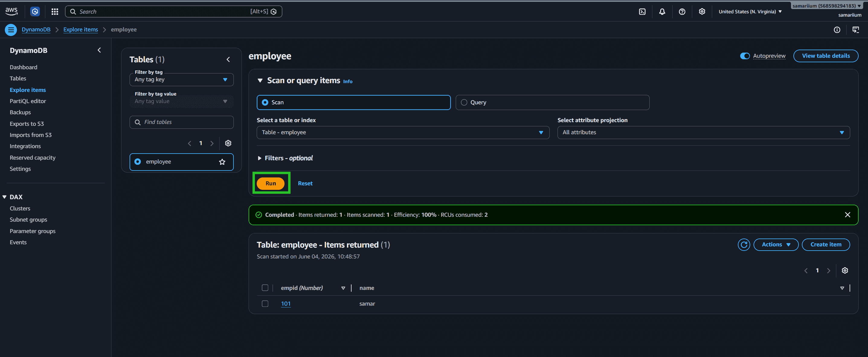Open Reserved capacity navigation item

pyautogui.click(x=32, y=157)
